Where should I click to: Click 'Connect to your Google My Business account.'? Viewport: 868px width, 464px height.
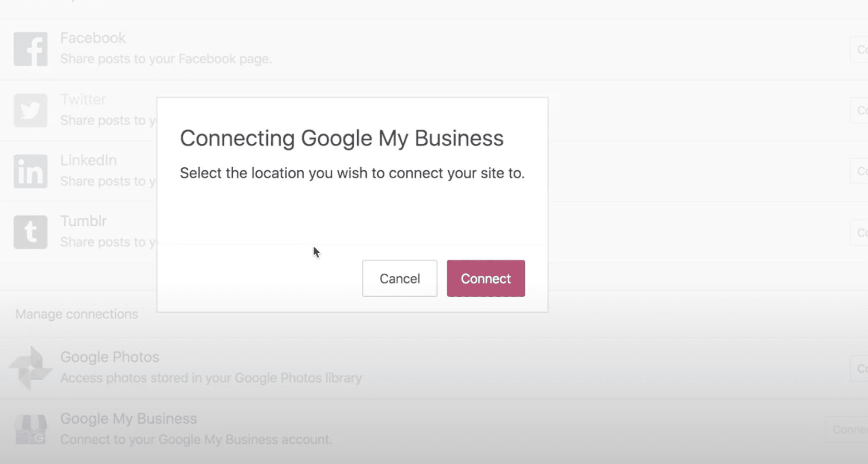click(196, 440)
